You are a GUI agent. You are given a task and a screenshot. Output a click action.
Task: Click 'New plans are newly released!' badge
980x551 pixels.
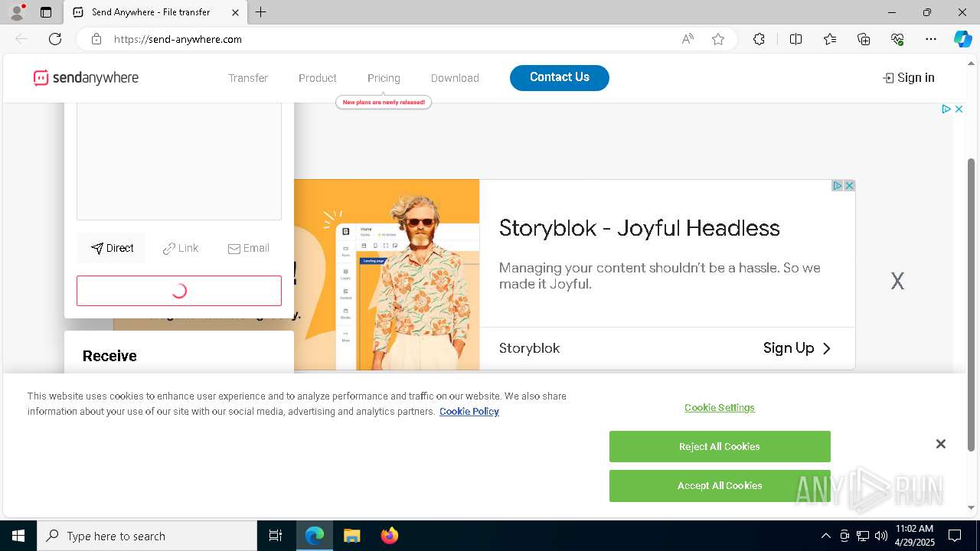pos(384,102)
